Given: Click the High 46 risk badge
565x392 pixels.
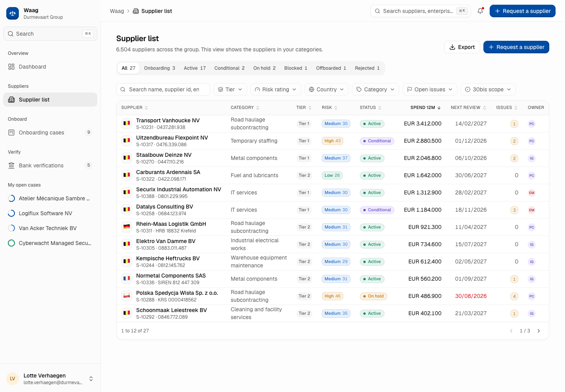Looking at the screenshot, I should coord(333,296).
